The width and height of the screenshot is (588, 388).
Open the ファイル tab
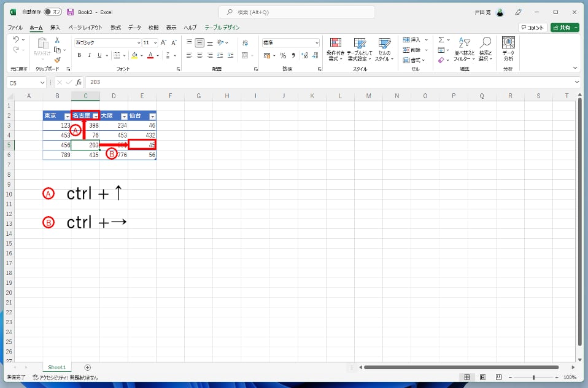(x=15, y=28)
